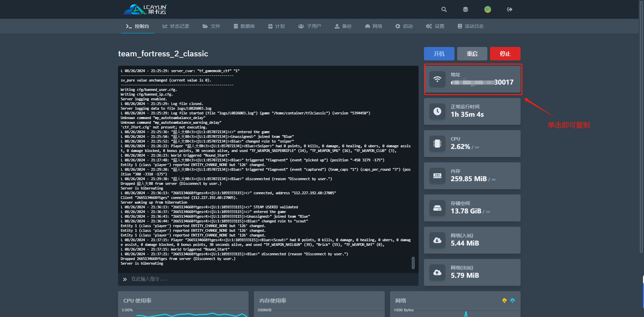Viewport: 644px width, 317px height.
Task: Go to the 数据库 database tab
Action: tap(244, 26)
